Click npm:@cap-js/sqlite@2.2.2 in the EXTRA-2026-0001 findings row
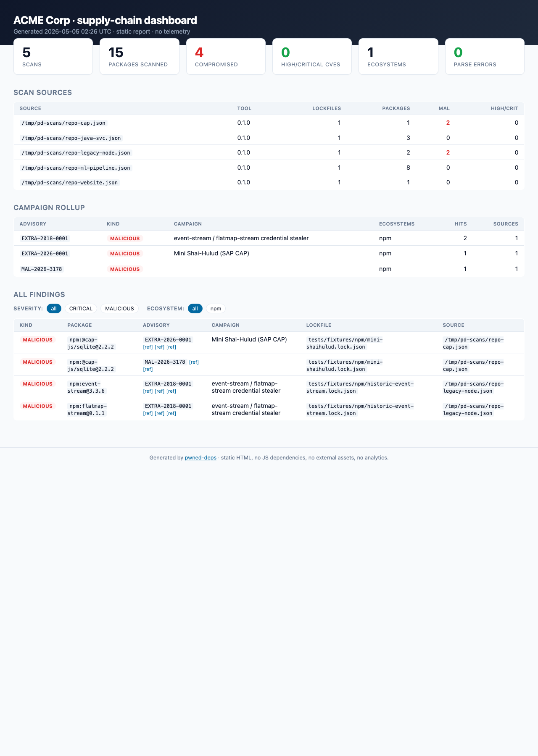This screenshot has height=756, width=538. tap(91, 344)
